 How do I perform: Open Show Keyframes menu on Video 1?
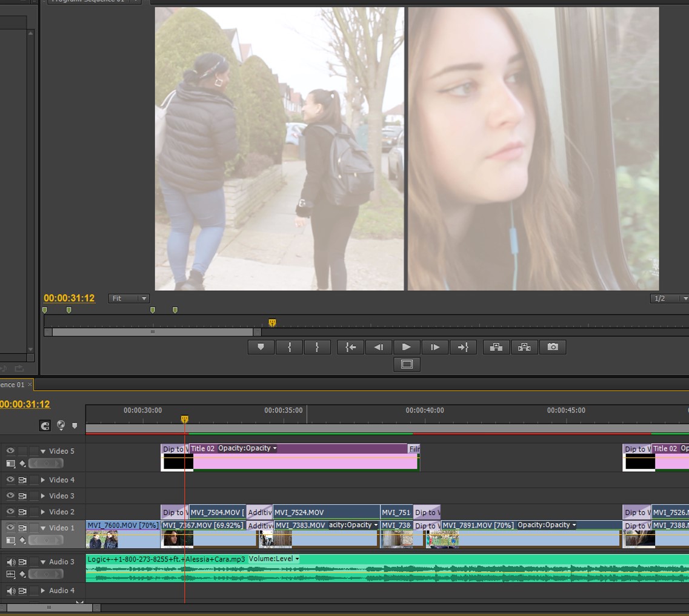point(23,540)
